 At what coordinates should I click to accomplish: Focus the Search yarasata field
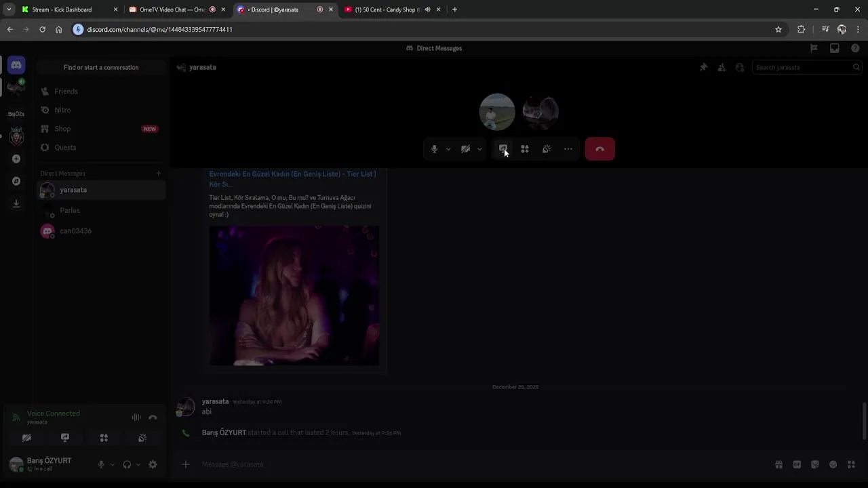[x=806, y=67]
